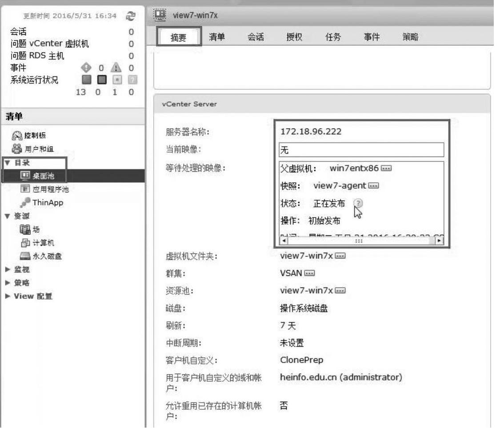Collapse the Resources (资源) tree section
The width and height of the screenshot is (504, 428).
(x=8, y=216)
